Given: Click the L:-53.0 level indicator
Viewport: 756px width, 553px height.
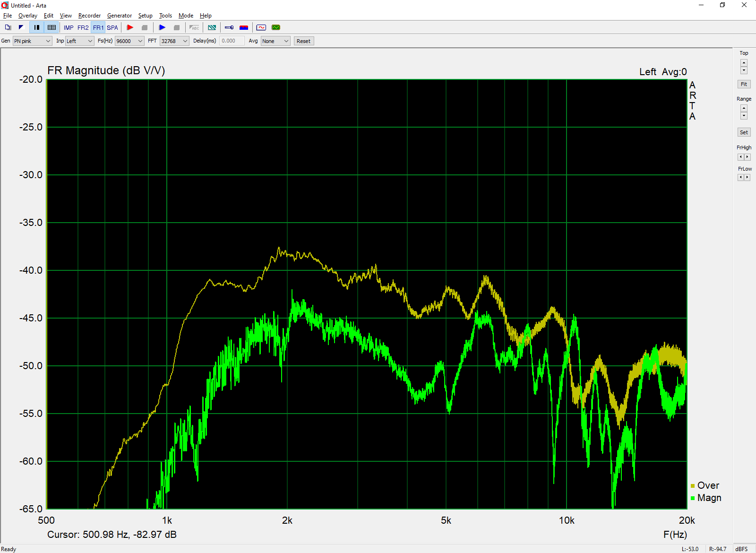Looking at the screenshot, I should point(690,549).
